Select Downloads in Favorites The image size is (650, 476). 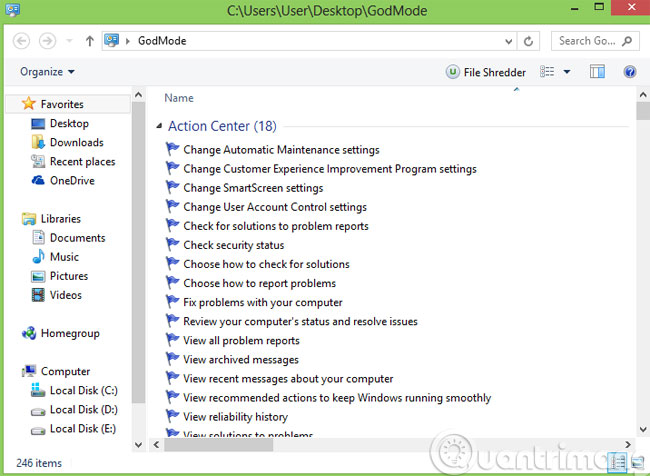point(76,143)
